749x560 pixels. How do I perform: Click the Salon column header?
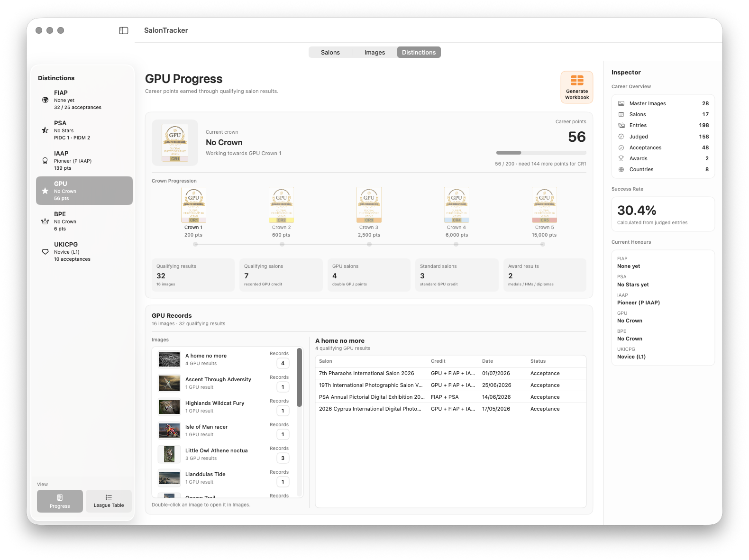[x=326, y=361]
